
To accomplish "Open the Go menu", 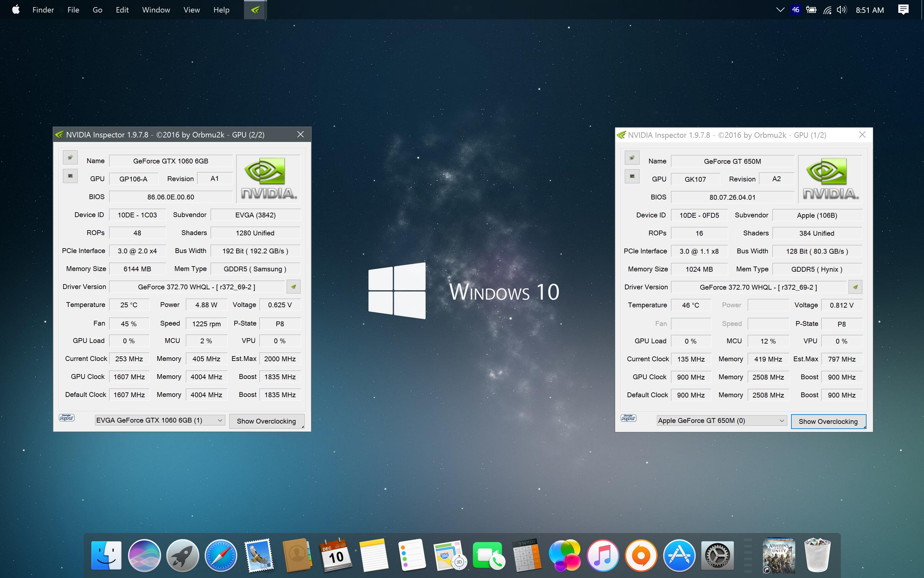I will click(98, 10).
